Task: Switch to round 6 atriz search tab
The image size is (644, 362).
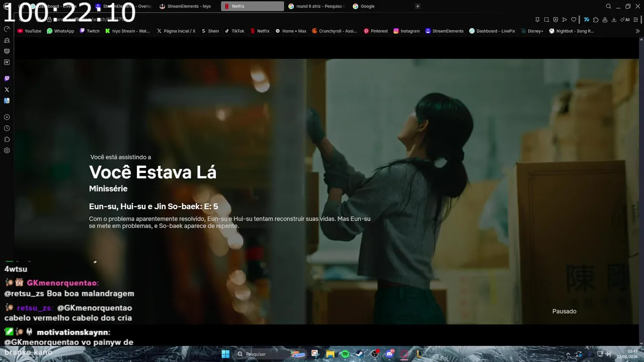Action: (317, 6)
